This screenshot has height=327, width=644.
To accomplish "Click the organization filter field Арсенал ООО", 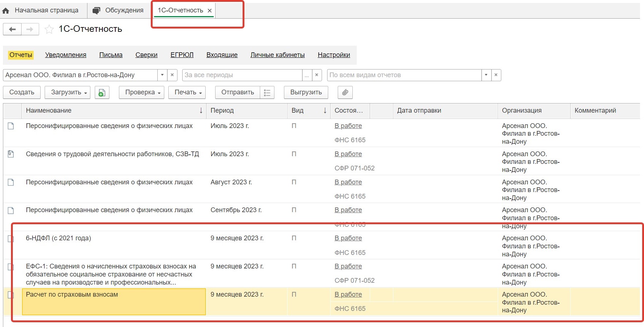I will [80, 75].
